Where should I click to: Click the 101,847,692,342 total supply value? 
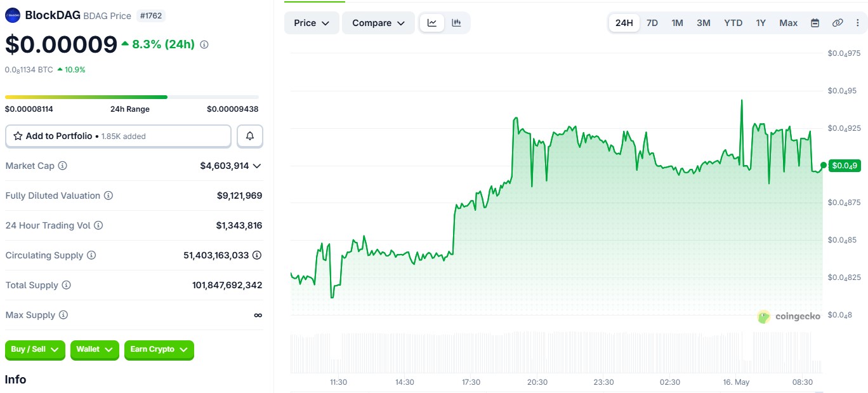point(227,285)
